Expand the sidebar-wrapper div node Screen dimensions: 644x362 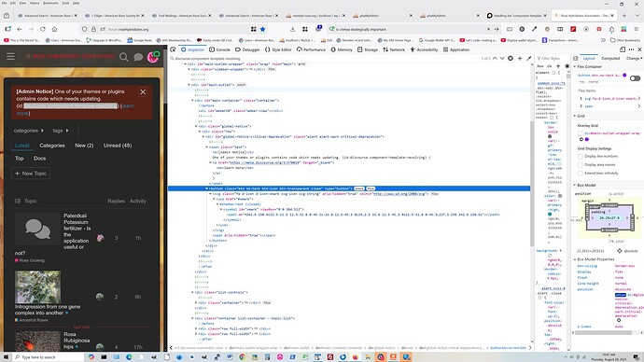tap(189, 69)
